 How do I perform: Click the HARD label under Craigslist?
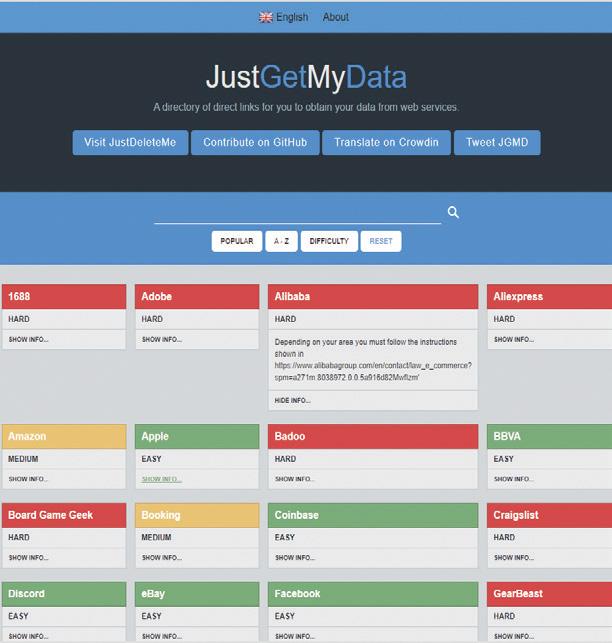504,537
